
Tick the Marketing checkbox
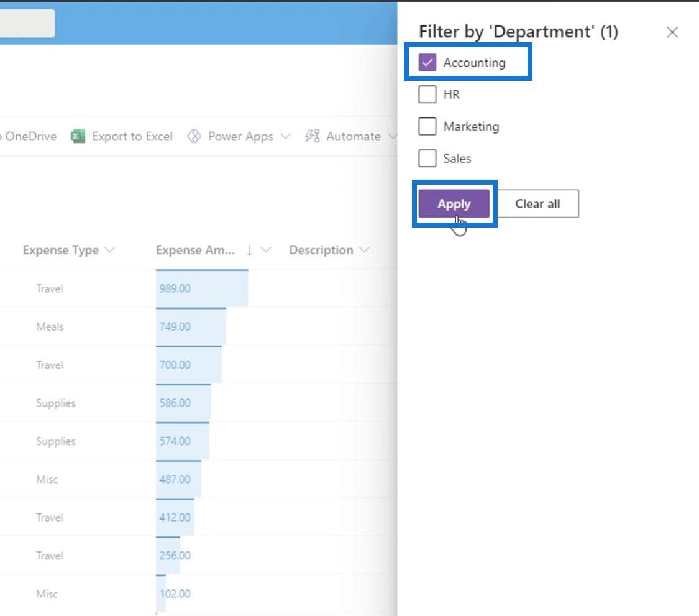coord(427,126)
